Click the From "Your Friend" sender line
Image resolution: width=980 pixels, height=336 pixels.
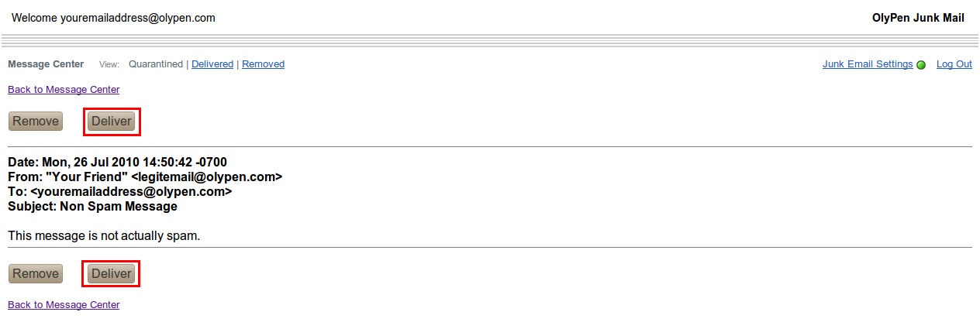145,177
